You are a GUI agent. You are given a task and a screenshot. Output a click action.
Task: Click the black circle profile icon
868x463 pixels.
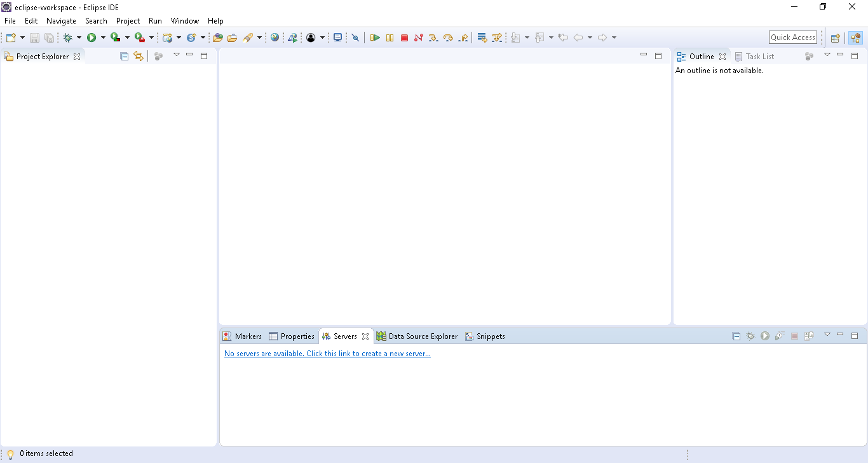coord(311,38)
